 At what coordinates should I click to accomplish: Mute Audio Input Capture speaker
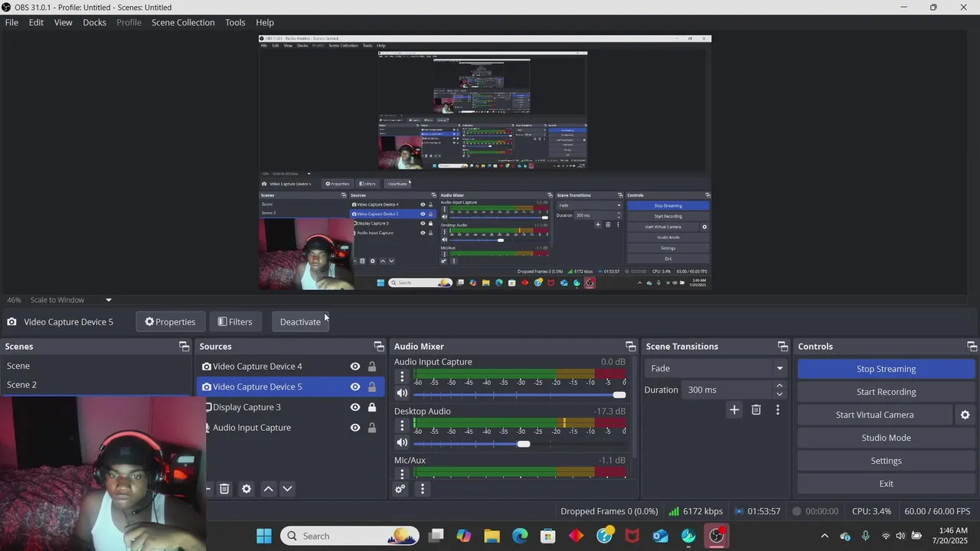402,393
